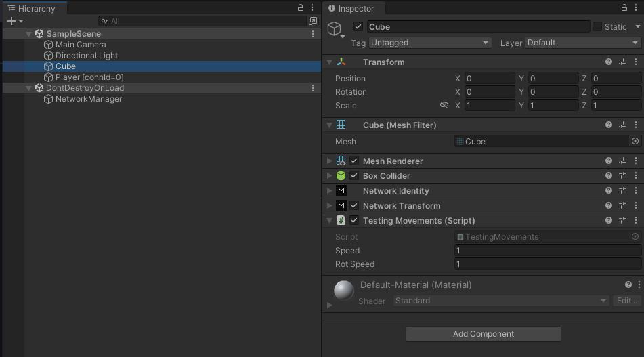Click Position X field
The image size is (644, 357).
pos(490,78)
